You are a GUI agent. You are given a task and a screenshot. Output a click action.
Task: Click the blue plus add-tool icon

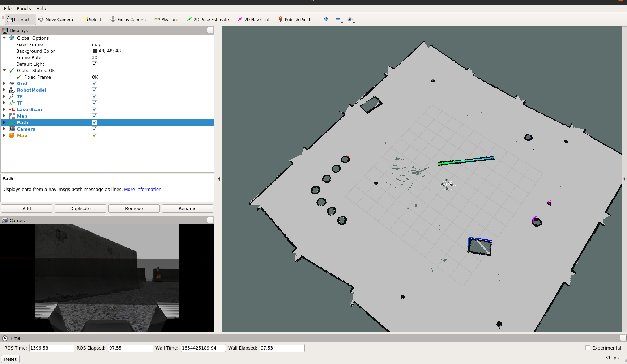326,19
